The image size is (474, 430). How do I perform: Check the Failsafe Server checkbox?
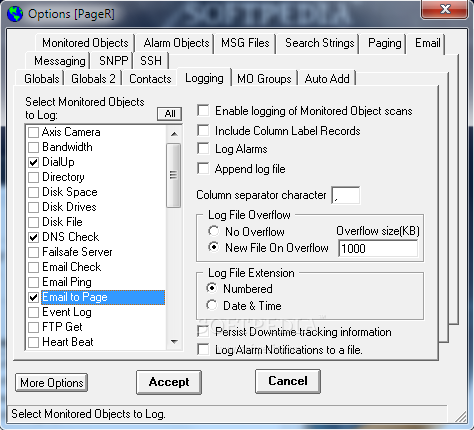pyautogui.click(x=33, y=252)
